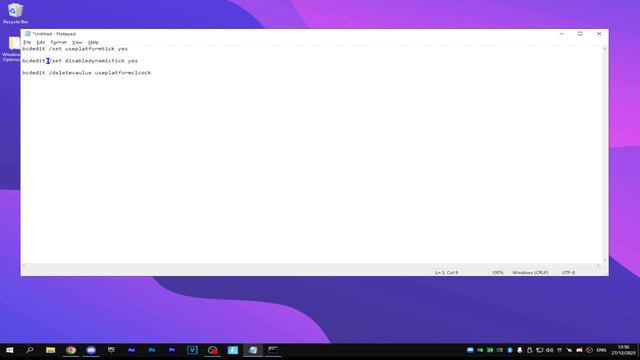Switch to Discord in taskbar

91,350
